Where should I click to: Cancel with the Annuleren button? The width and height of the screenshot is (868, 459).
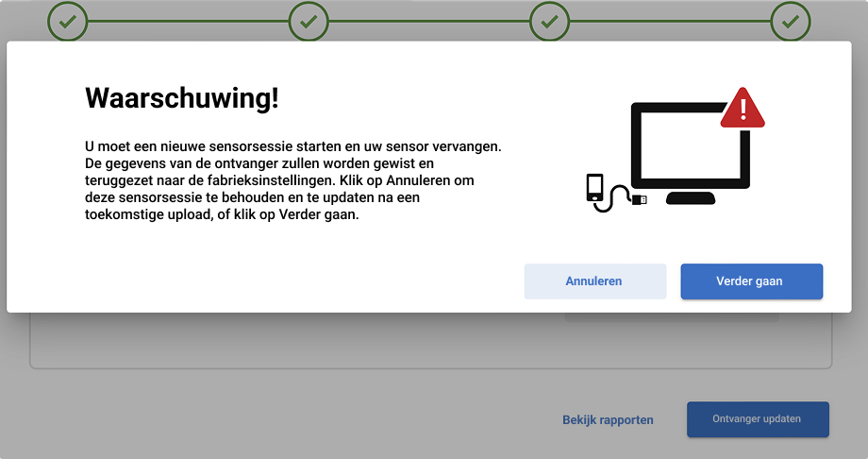click(x=595, y=281)
